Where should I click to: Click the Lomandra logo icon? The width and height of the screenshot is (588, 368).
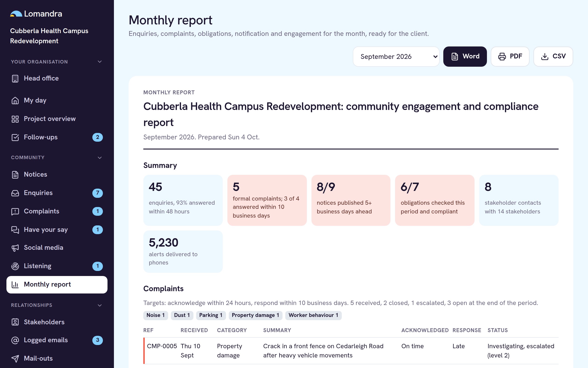pyautogui.click(x=16, y=14)
